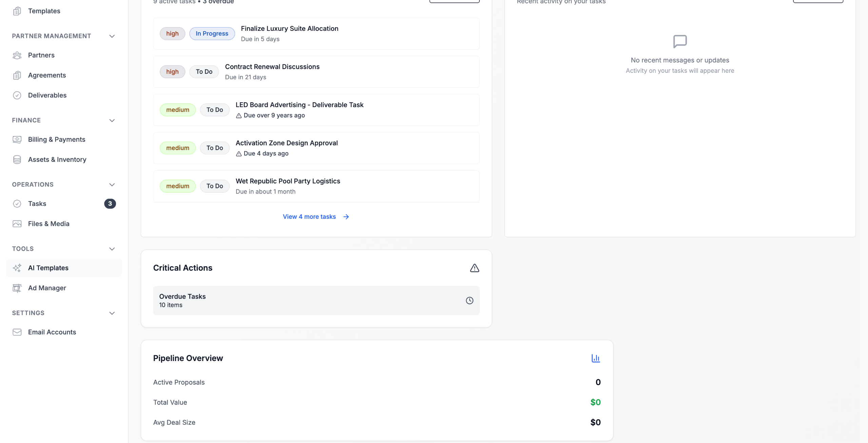This screenshot has height=443, width=868.
Task: Collapse the Partner Management section
Action: pyautogui.click(x=112, y=36)
